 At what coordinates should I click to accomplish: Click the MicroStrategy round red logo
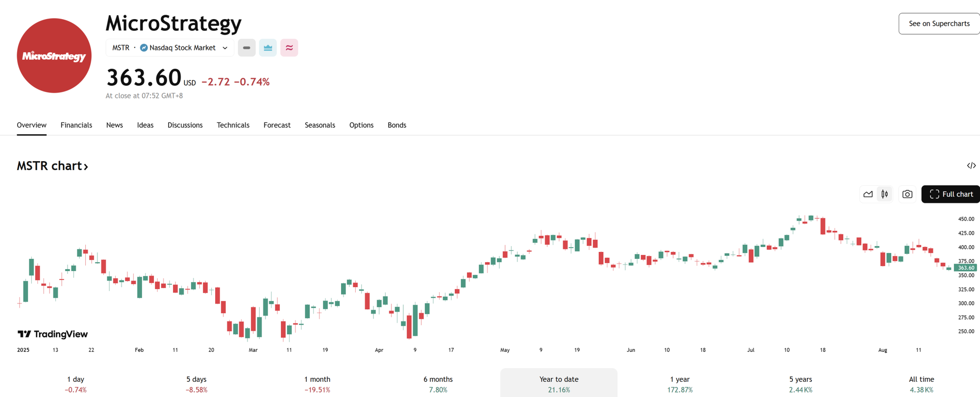pyautogui.click(x=54, y=55)
